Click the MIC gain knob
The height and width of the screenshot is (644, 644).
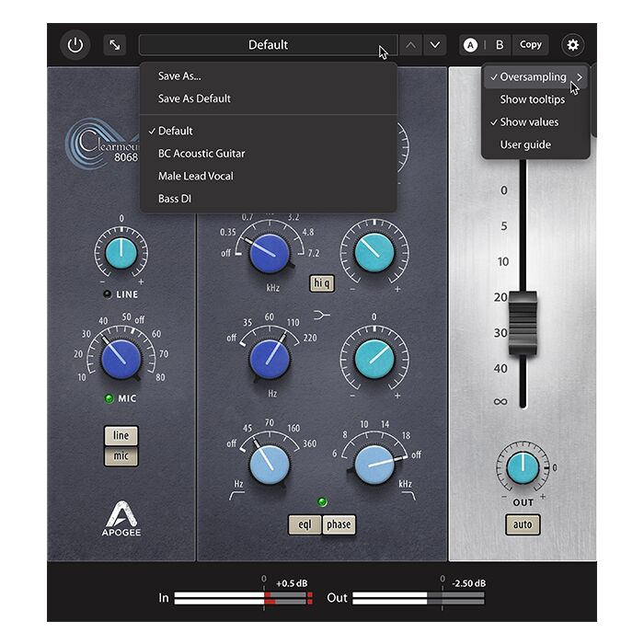(x=121, y=358)
